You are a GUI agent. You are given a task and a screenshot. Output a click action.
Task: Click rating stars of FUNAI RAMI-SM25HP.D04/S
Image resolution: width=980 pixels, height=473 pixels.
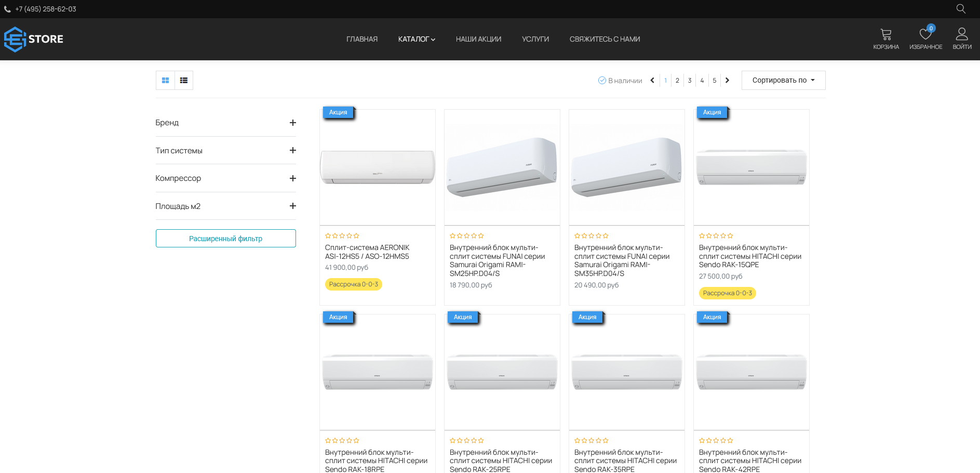point(466,236)
